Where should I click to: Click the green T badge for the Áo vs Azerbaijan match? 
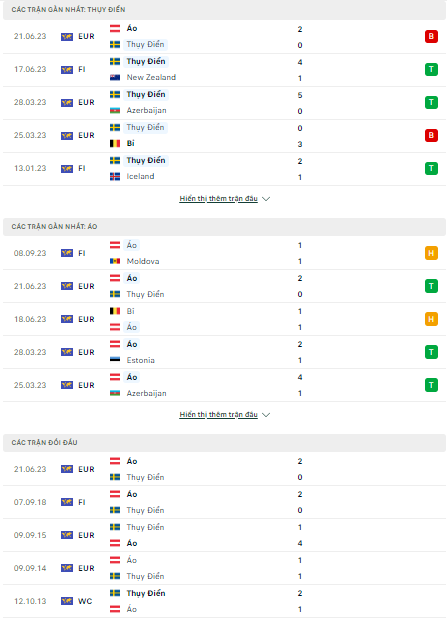[x=431, y=385]
